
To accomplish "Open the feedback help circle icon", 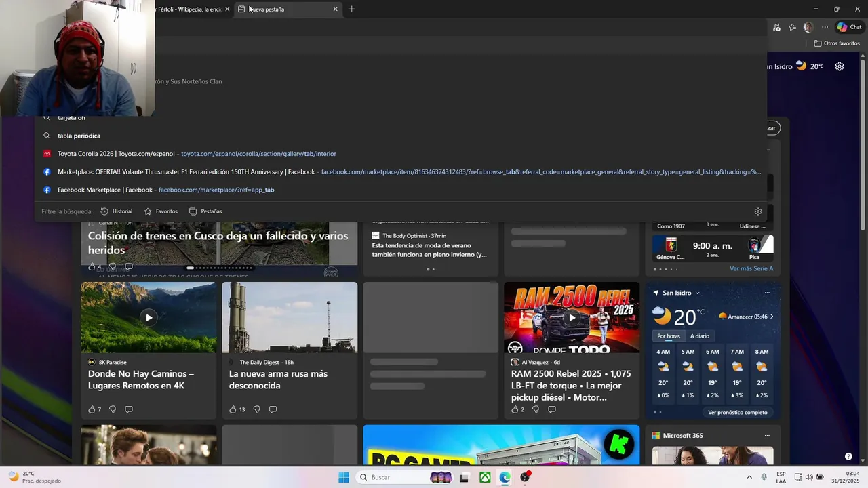I will pyautogui.click(x=848, y=456).
